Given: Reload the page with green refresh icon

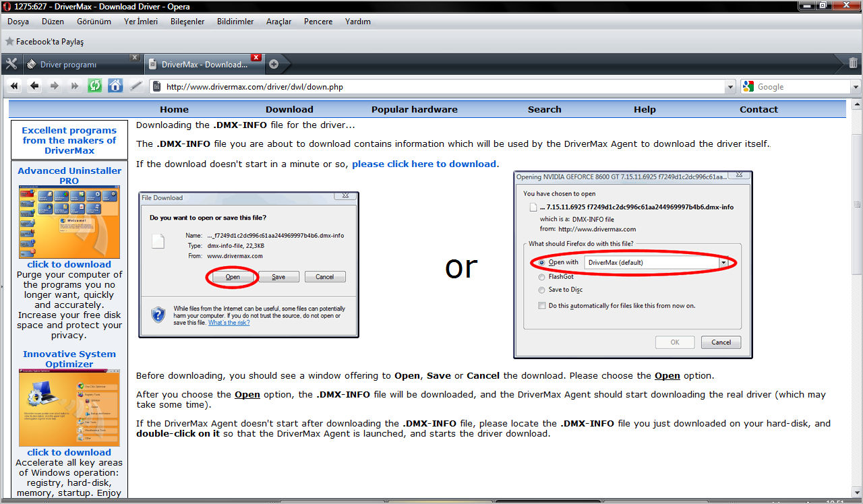Looking at the screenshot, I should pos(95,86).
